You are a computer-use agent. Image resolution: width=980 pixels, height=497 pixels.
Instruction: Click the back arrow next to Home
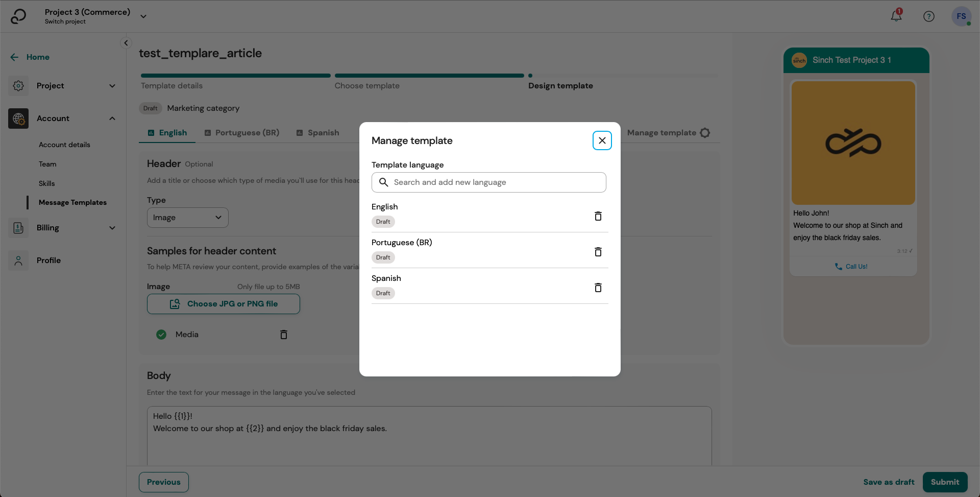(x=14, y=57)
